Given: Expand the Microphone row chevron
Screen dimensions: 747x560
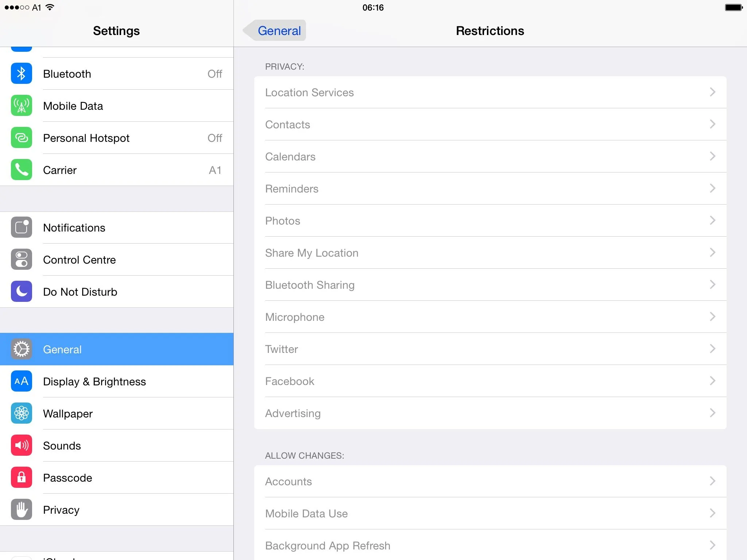Looking at the screenshot, I should (712, 317).
